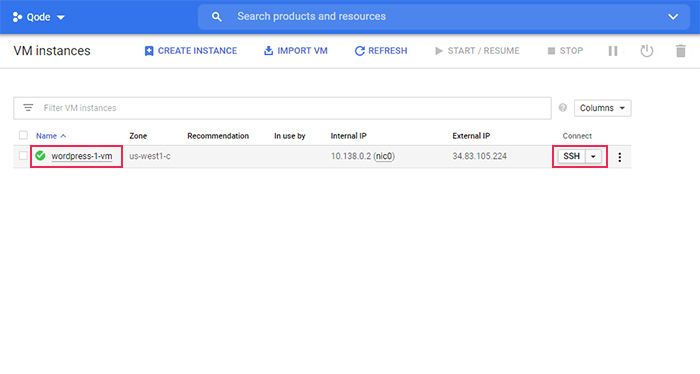
Task: Click the reset power icon
Action: coord(646,51)
